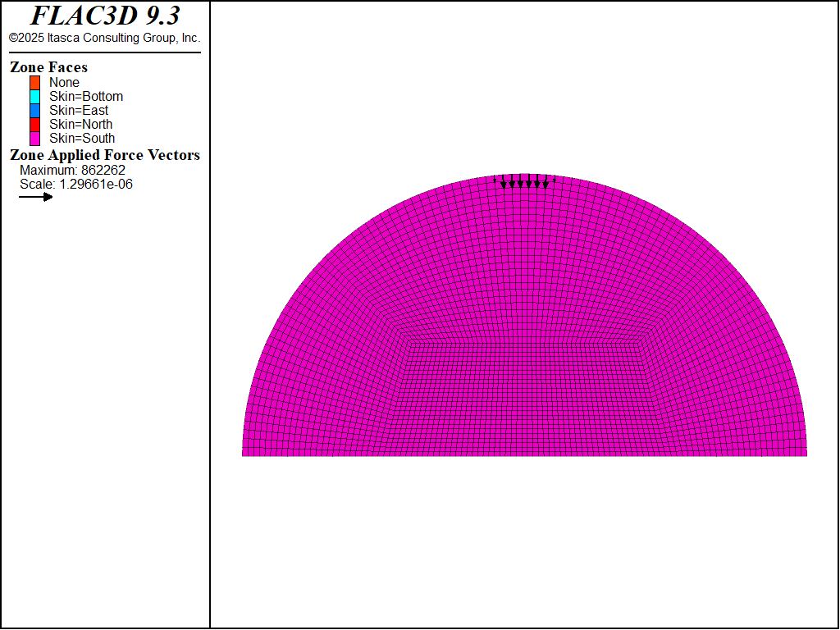The width and height of the screenshot is (840, 630).
Task: Click the orange None color swatch
Action: [34, 82]
